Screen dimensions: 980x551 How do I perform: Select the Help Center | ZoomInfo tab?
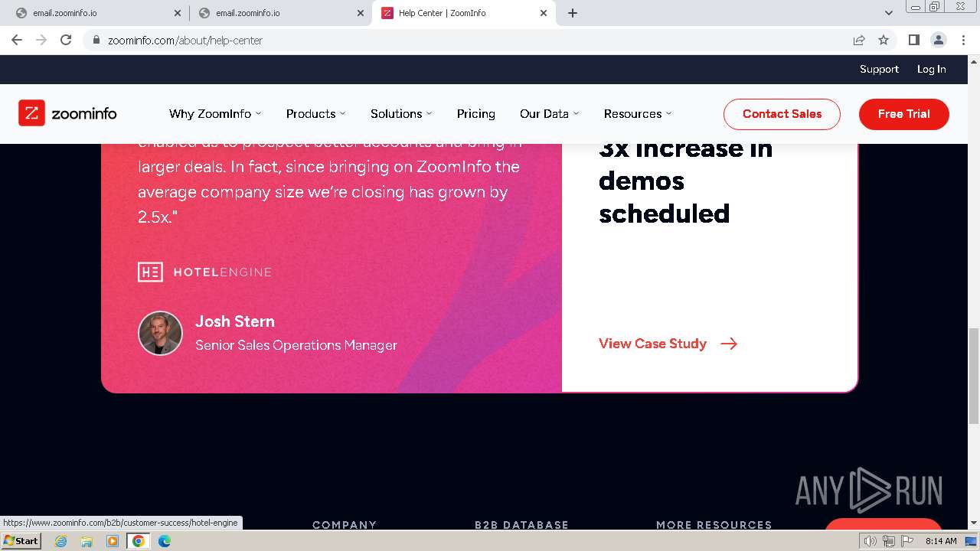pyautogui.click(x=463, y=13)
